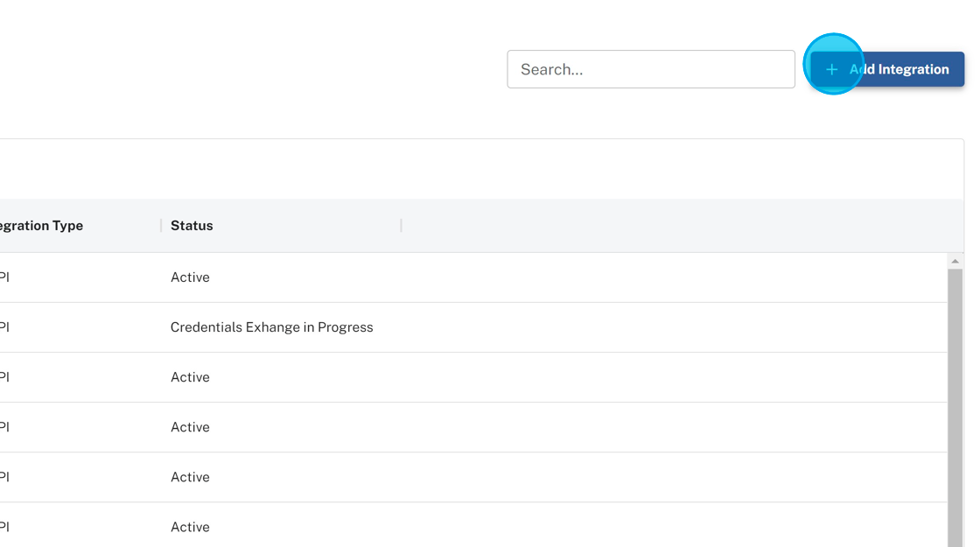Screen dimensions: 980x547
Task: Select the Credentials Exhange in Progress row
Action: coord(271,327)
